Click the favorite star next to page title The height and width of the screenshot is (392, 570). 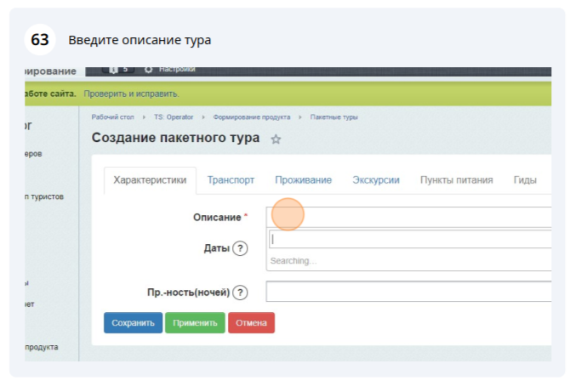276,139
